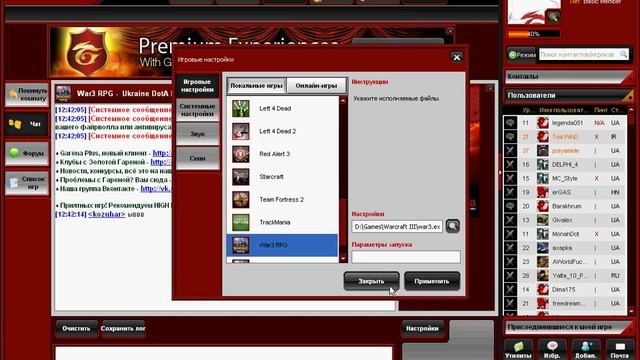640x360 pixels.
Task: Click avatar of user Barakhrum
Action: click(x=542, y=206)
